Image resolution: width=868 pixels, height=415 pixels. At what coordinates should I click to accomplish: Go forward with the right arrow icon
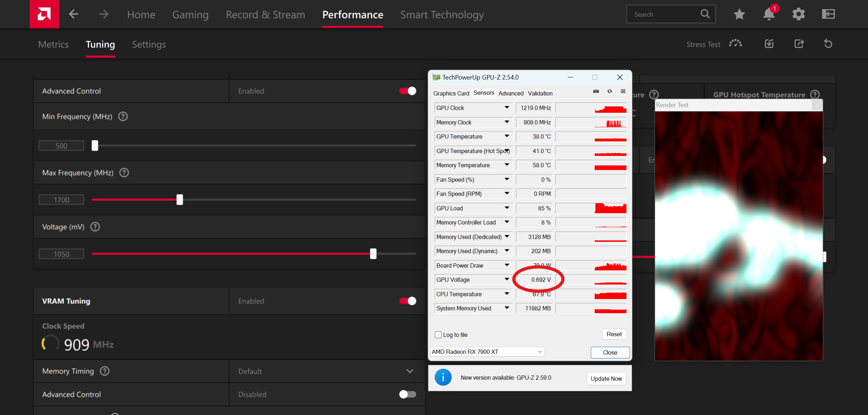point(104,14)
